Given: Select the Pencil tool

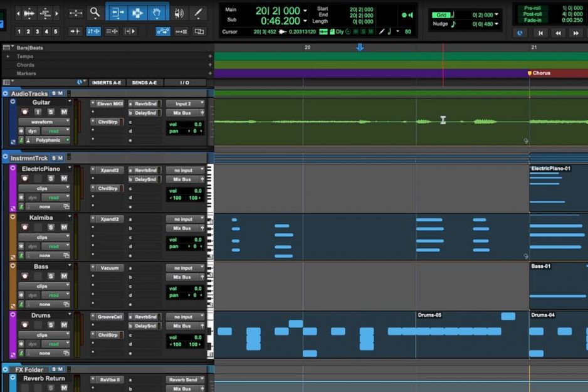Looking at the screenshot, I should [199, 12].
